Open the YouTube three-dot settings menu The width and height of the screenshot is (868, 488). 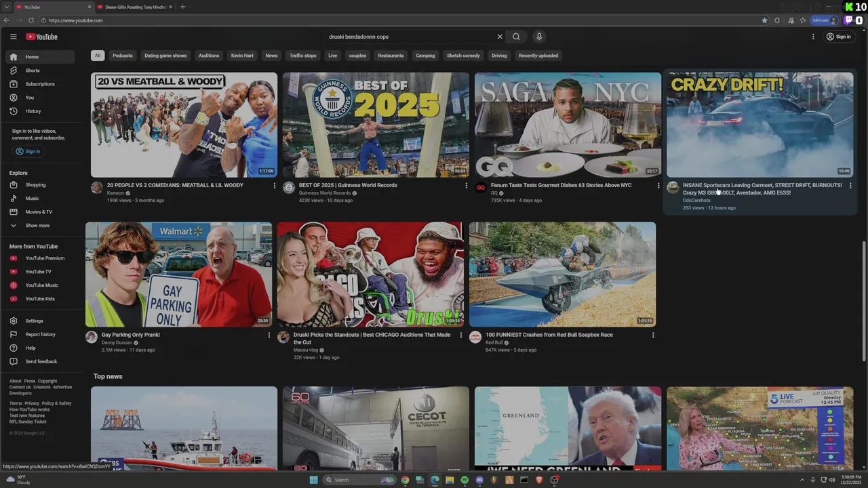(813, 37)
